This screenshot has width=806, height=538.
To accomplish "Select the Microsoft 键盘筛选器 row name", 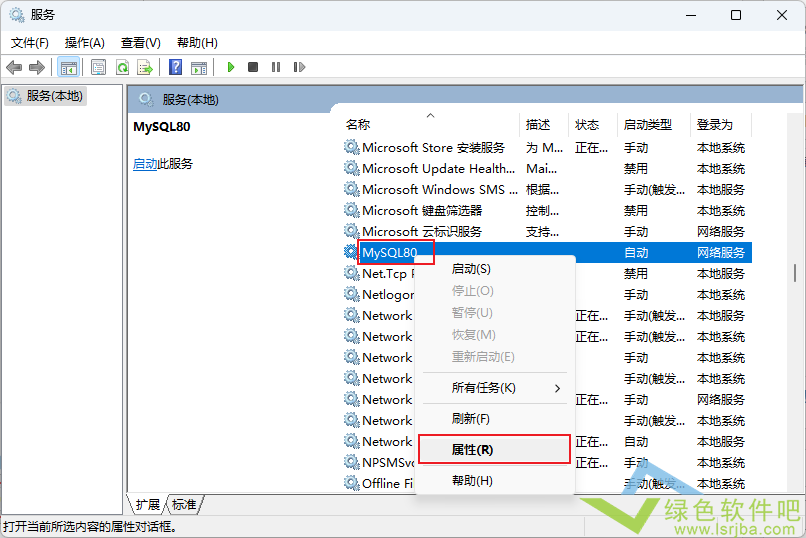I will point(422,211).
